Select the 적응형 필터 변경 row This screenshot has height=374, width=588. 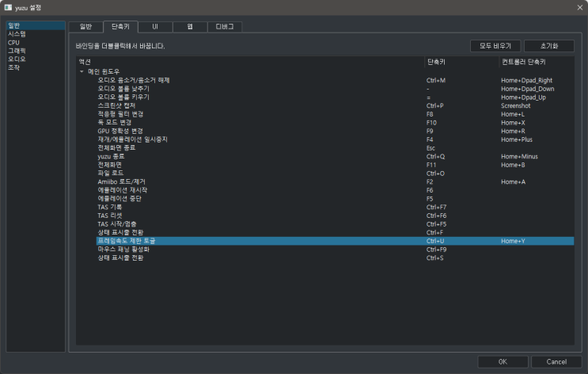click(335, 114)
